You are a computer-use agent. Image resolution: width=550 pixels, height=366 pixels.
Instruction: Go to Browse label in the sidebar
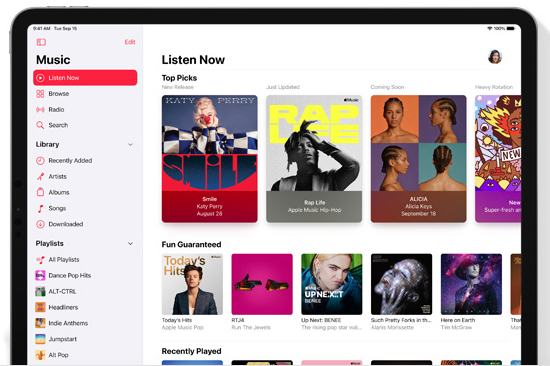point(59,94)
